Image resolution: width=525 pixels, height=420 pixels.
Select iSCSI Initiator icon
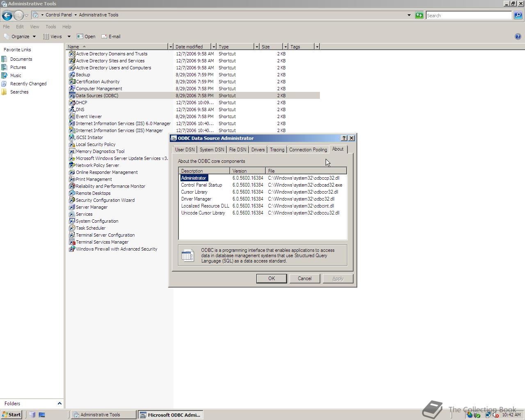click(72, 137)
